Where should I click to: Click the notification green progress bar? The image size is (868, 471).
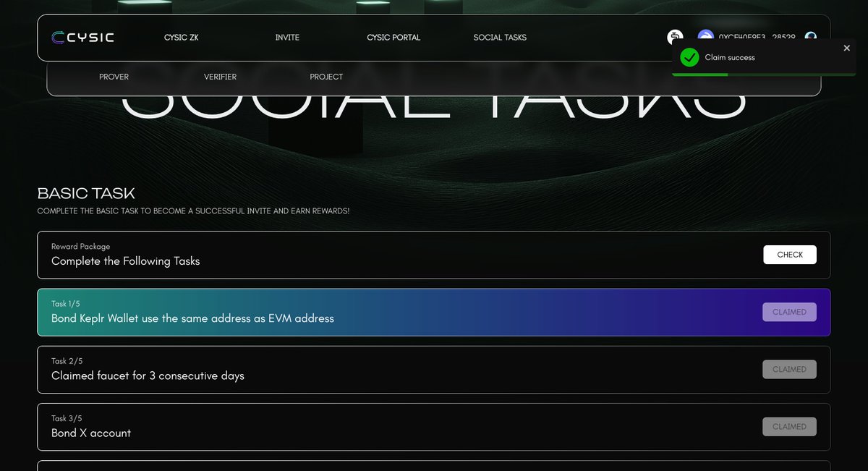pos(699,74)
